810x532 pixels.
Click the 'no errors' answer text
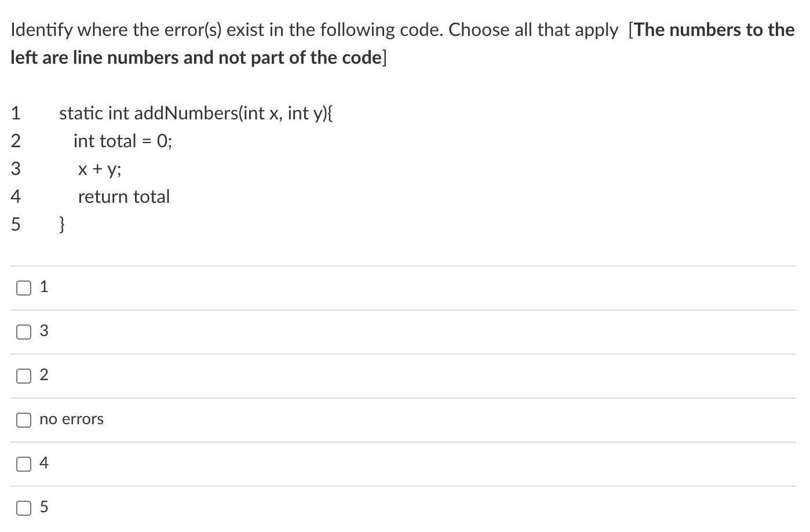[71, 420]
